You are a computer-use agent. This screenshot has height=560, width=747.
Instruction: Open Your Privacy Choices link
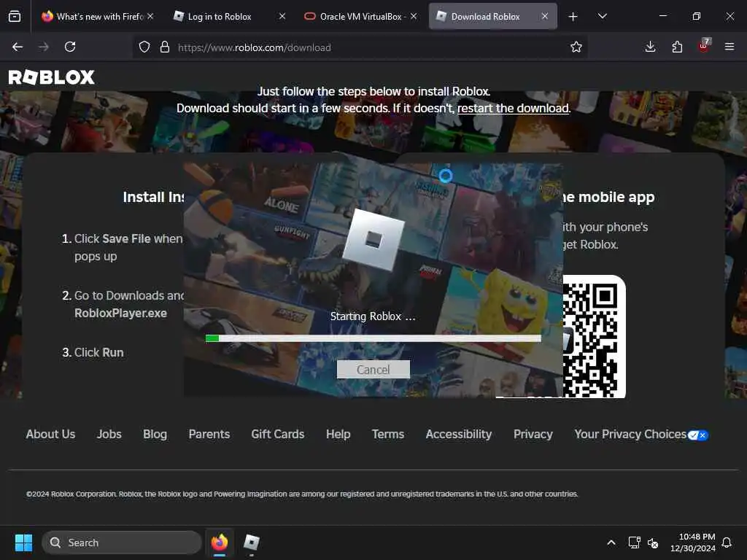pos(630,435)
